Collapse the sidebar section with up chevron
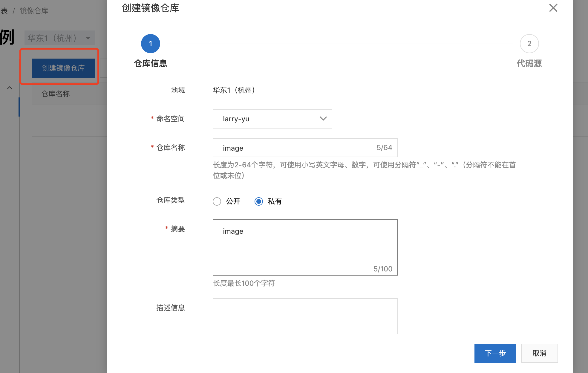The image size is (588, 373). [10, 88]
